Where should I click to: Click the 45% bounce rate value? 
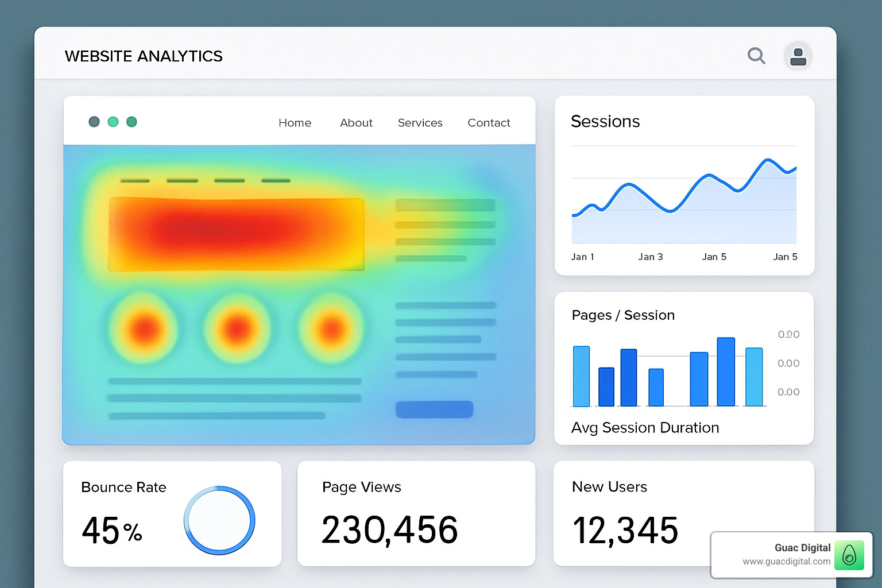point(112,530)
